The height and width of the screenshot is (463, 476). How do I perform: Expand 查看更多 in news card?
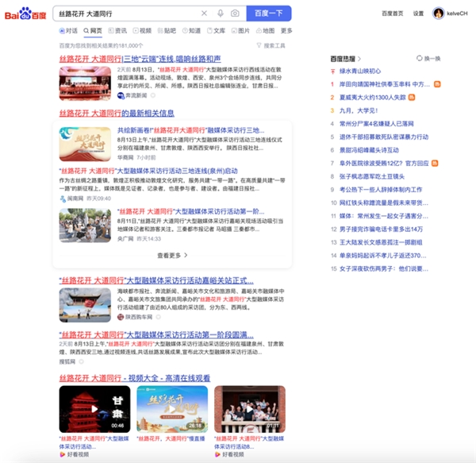point(172,255)
